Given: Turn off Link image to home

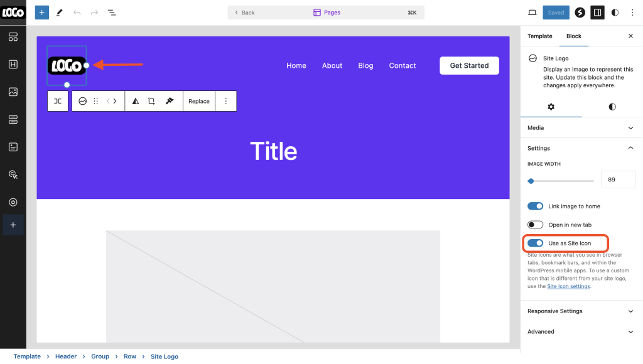Looking at the screenshot, I should point(536,206).
